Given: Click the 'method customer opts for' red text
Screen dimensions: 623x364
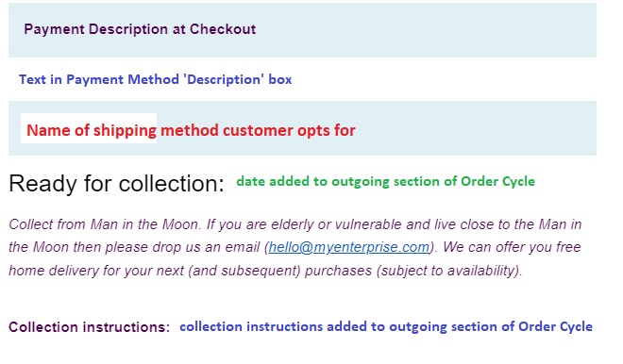Looking at the screenshot, I should click(258, 130).
